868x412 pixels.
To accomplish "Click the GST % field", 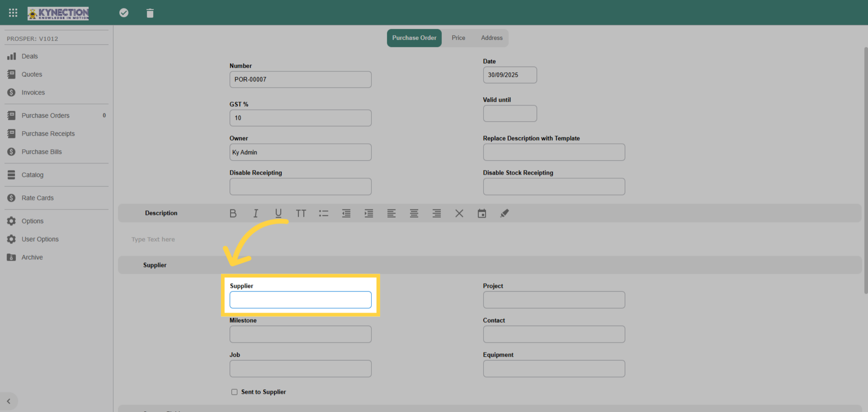I will [300, 118].
